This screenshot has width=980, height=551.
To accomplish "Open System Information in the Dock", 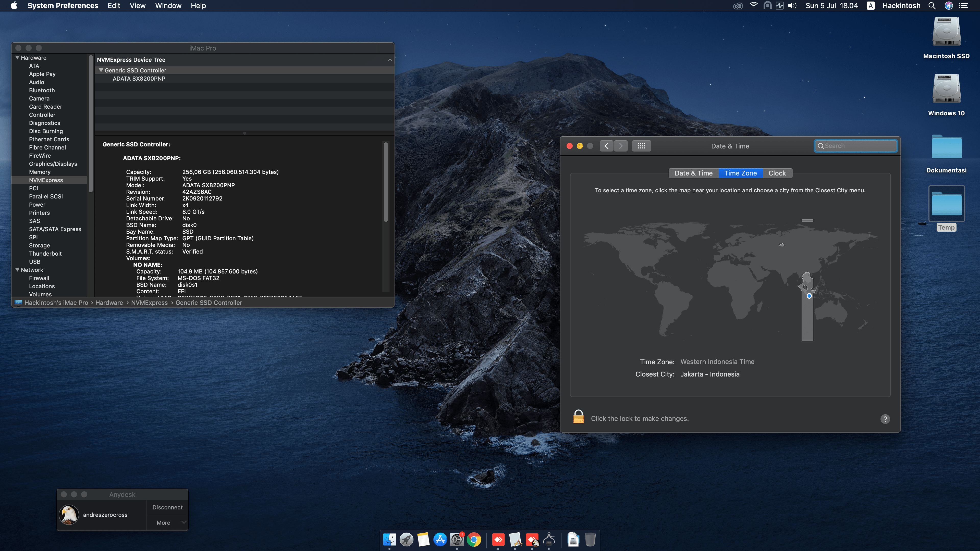I will coord(549,539).
